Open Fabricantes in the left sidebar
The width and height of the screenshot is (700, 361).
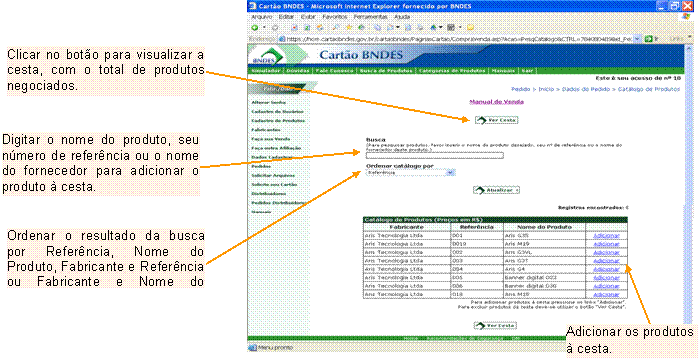point(266,130)
